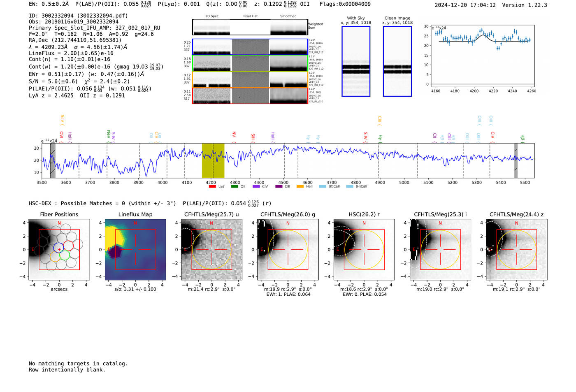Select the green-bordered fiber spectrum row

[x=250, y=63]
